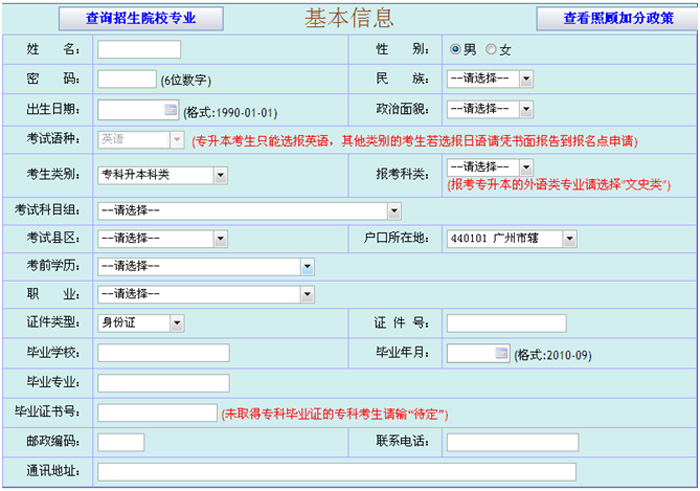Select the 女 gender radio button
This screenshot has width=700, height=491.
(x=491, y=49)
